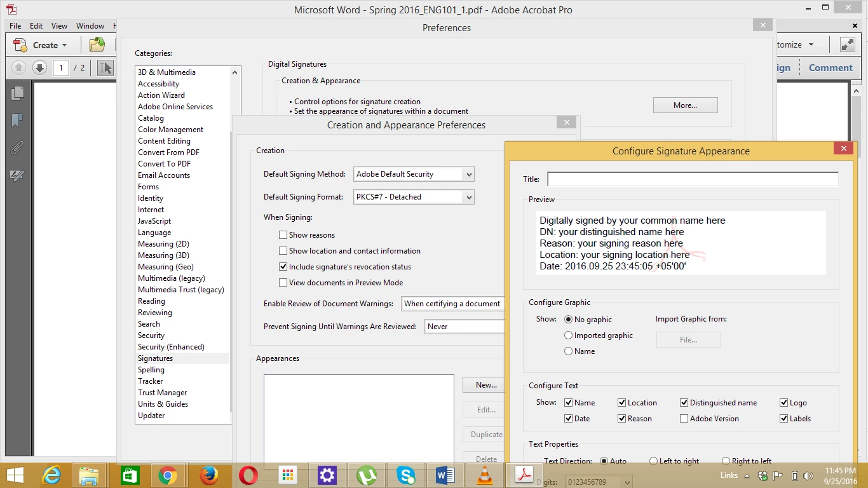Click the volume icon in system tray
868x488 pixels.
pyautogui.click(x=808, y=475)
